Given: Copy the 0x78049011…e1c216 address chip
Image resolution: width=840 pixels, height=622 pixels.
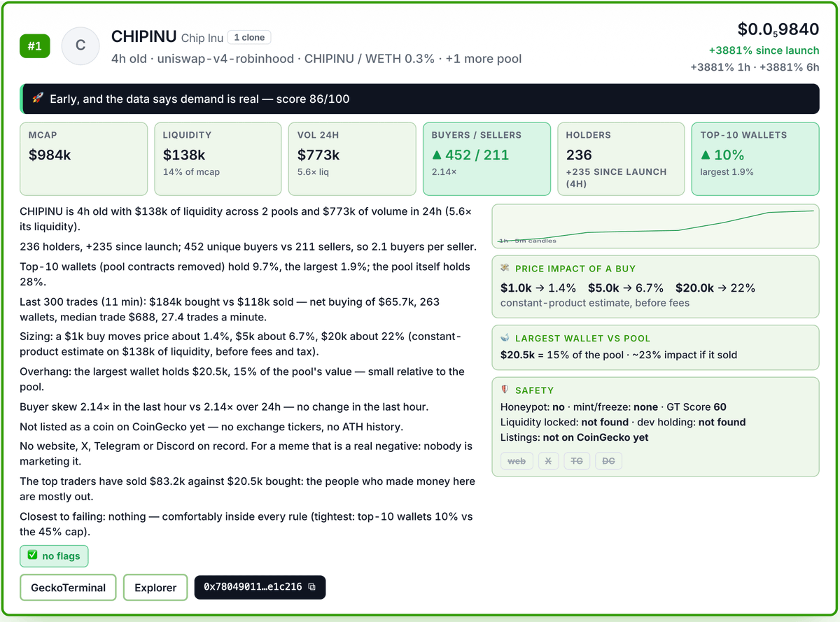Looking at the screenshot, I should point(260,587).
